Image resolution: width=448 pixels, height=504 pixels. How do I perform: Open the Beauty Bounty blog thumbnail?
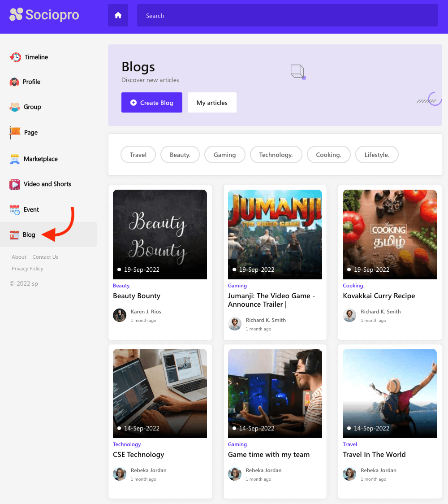click(160, 234)
